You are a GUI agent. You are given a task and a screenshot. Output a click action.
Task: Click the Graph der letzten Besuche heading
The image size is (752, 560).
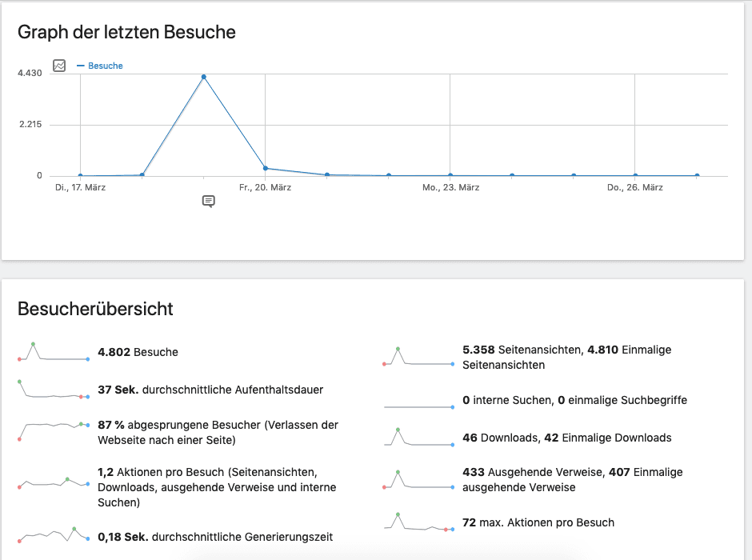(126, 32)
